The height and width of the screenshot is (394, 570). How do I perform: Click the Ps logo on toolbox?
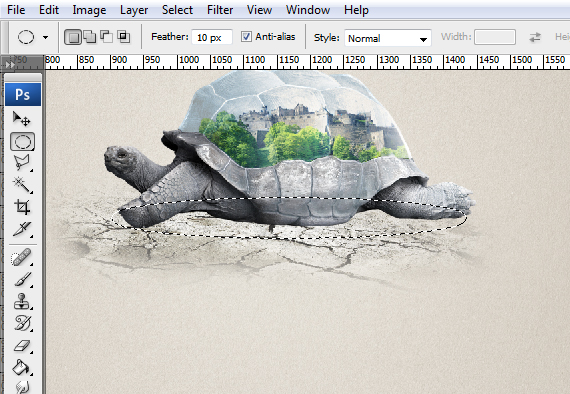pyautogui.click(x=23, y=95)
